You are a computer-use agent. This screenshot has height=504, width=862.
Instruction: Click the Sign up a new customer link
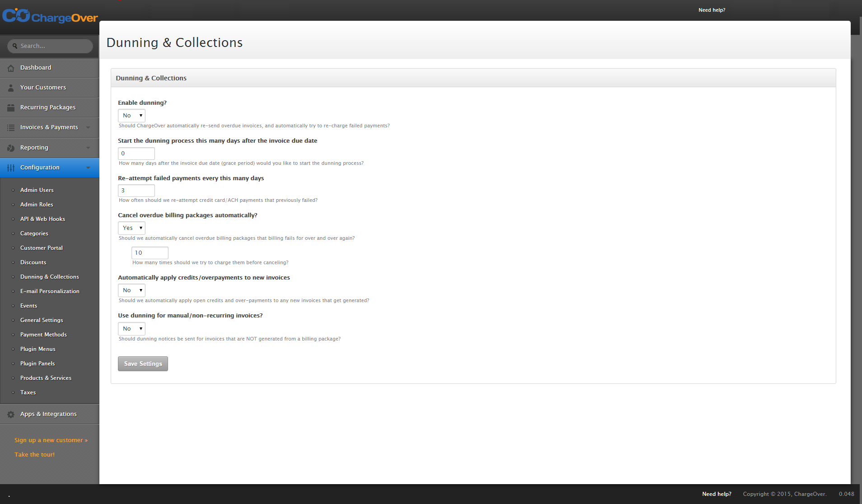51,440
